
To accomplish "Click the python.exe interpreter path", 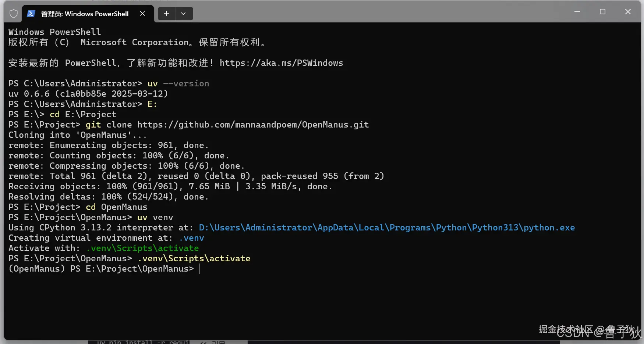I will tap(387, 227).
